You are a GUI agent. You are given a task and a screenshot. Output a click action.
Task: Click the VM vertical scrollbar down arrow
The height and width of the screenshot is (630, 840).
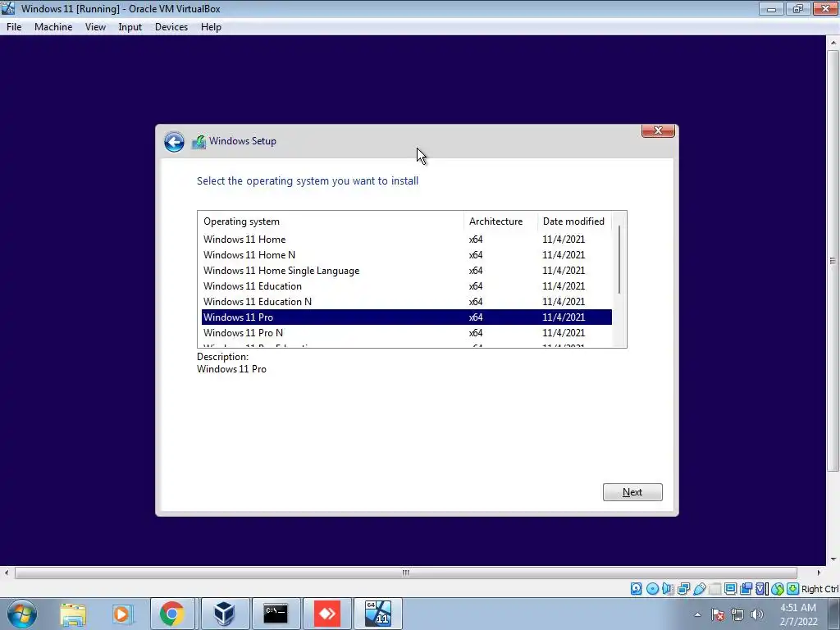pyautogui.click(x=833, y=559)
